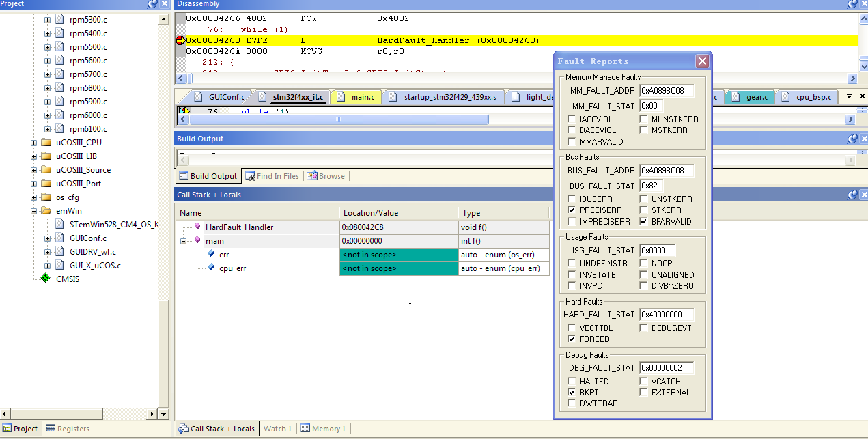Open rpm5300.c file icon
Image resolution: width=868 pixels, height=439 pixels.
(x=59, y=20)
